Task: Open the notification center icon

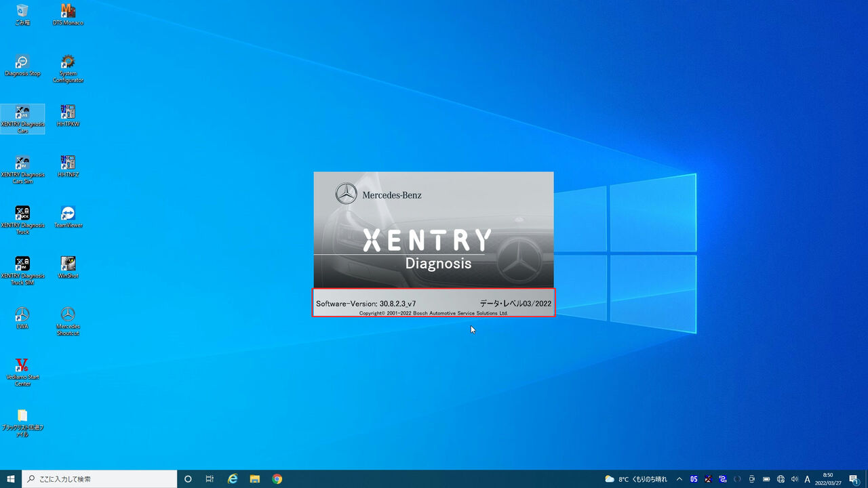Action: pos(854,479)
